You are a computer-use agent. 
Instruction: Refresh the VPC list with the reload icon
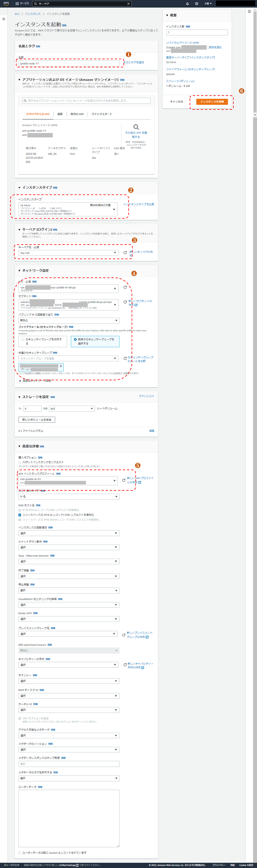(125, 287)
